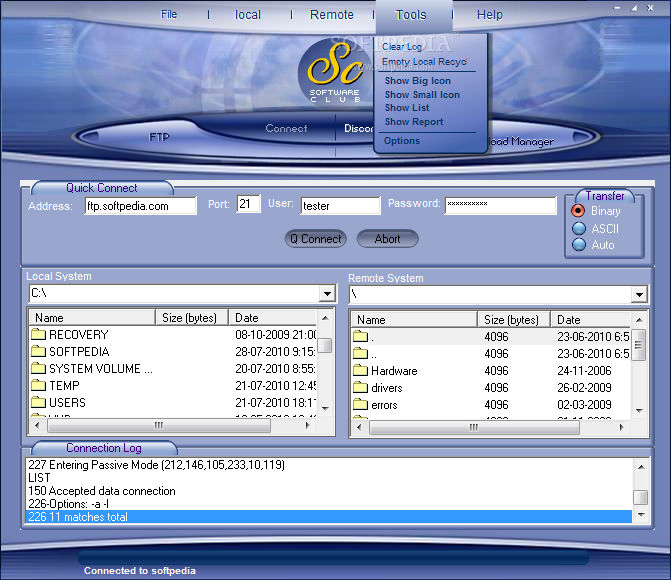Select ASCII transfer mode
The height and width of the screenshot is (580, 671).
578,228
